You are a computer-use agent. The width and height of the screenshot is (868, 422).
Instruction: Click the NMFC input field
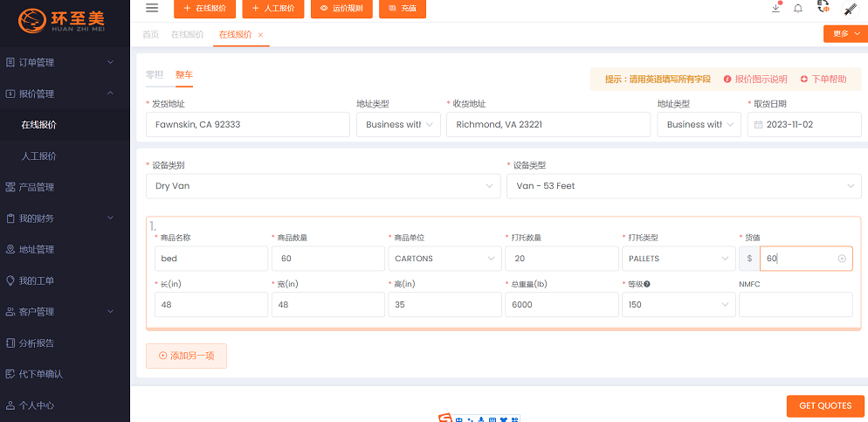click(795, 304)
